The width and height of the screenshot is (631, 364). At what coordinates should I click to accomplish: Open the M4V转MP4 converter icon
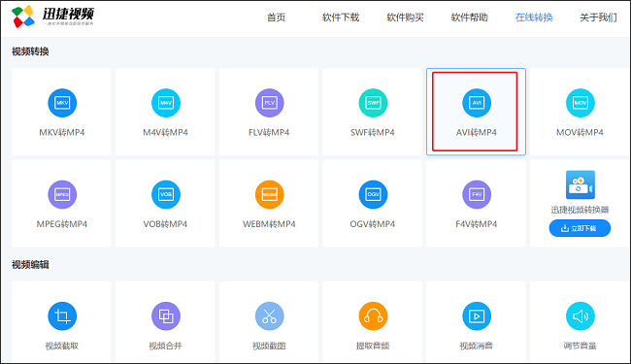click(166, 103)
